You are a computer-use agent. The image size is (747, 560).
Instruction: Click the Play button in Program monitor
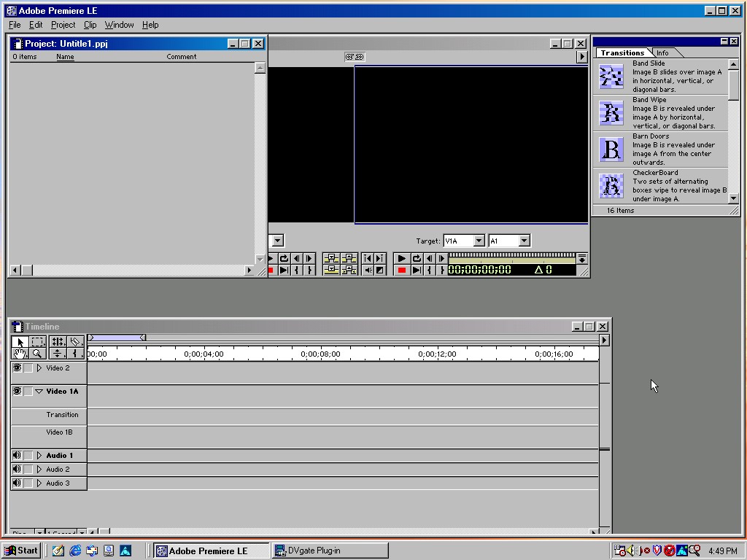(x=402, y=259)
